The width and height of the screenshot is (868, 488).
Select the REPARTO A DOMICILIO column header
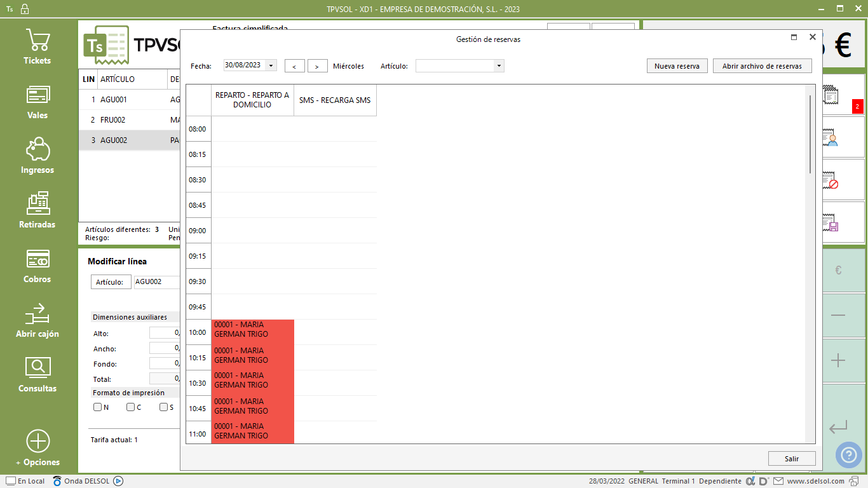tap(252, 100)
